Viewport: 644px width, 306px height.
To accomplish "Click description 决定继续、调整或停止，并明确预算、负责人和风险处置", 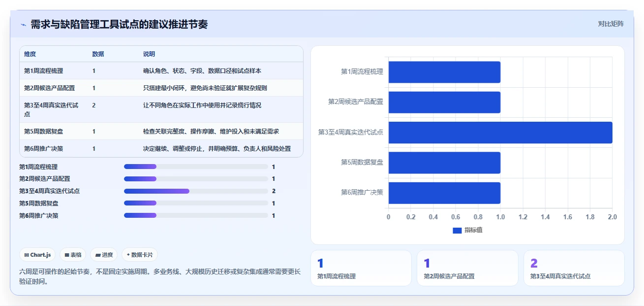I will coord(217,149).
